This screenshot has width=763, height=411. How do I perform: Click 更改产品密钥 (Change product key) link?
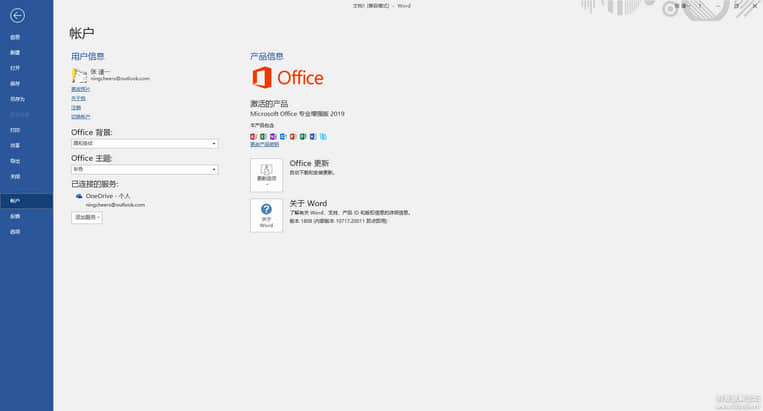tap(265, 145)
